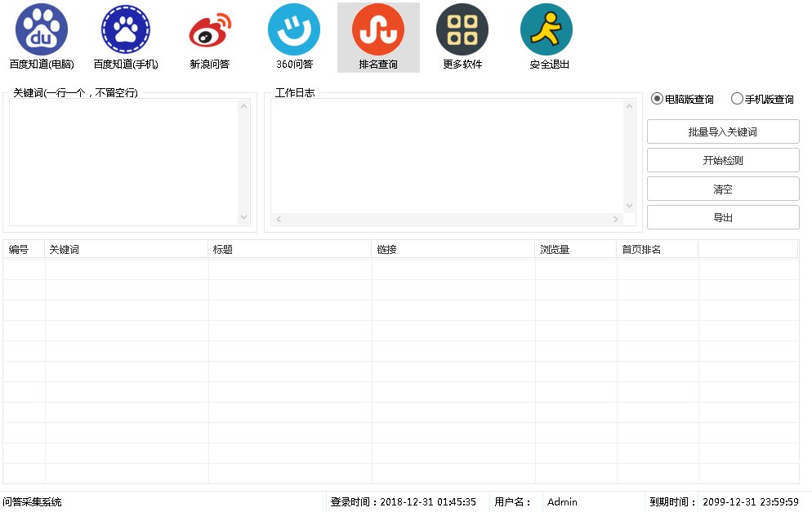Click the 开始检测 button
The height and width of the screenshot is (512, 812).
tap(723, 160)
